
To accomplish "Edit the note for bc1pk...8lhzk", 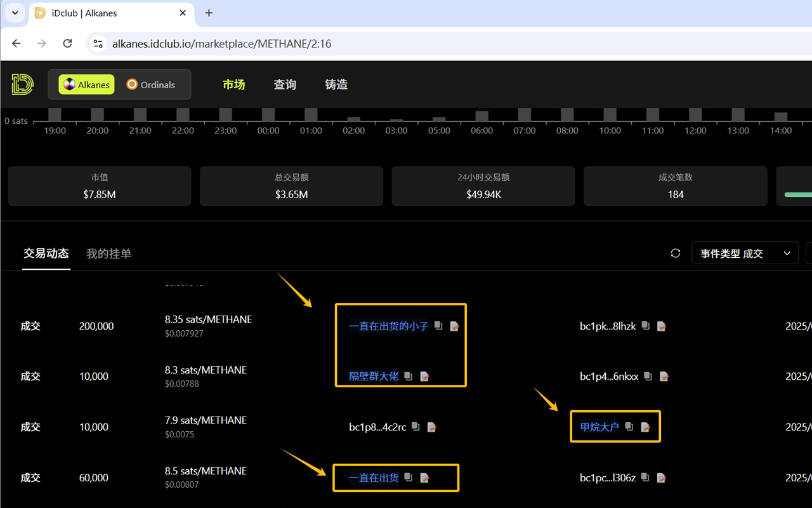I will click(x=661, y=326).
